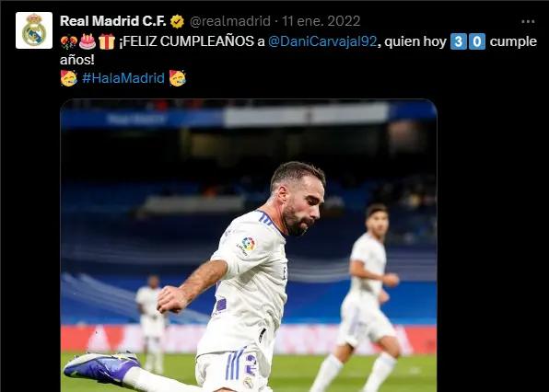This screenshot has height=392, width=549.
Task: Click the blue keycap 3 emoji
Action: [x=459, y=41]
